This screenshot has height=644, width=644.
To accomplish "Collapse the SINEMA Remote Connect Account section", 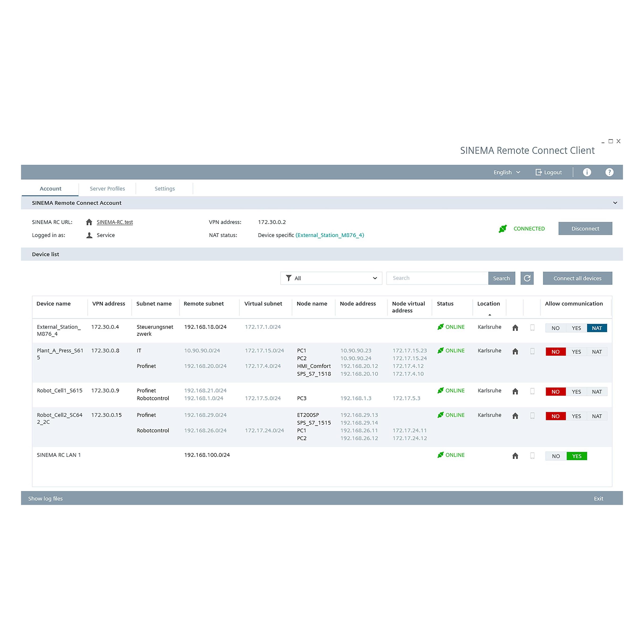I will coord(615,203).
